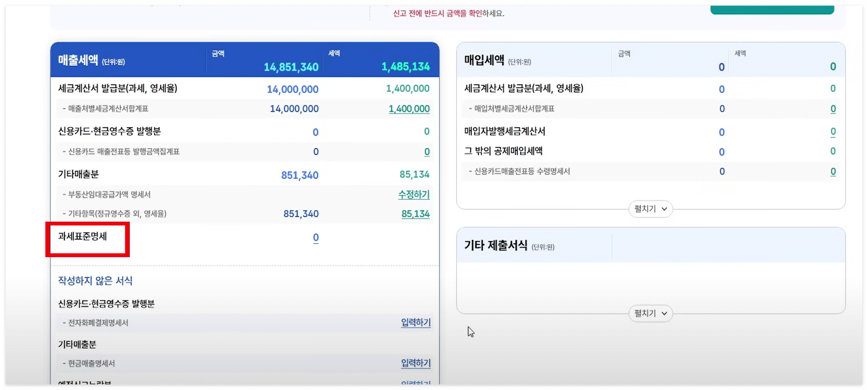
Task: Open the 1,400,000 link for 매출처별세금계산서합계표
Action: [x=409, y=109]
